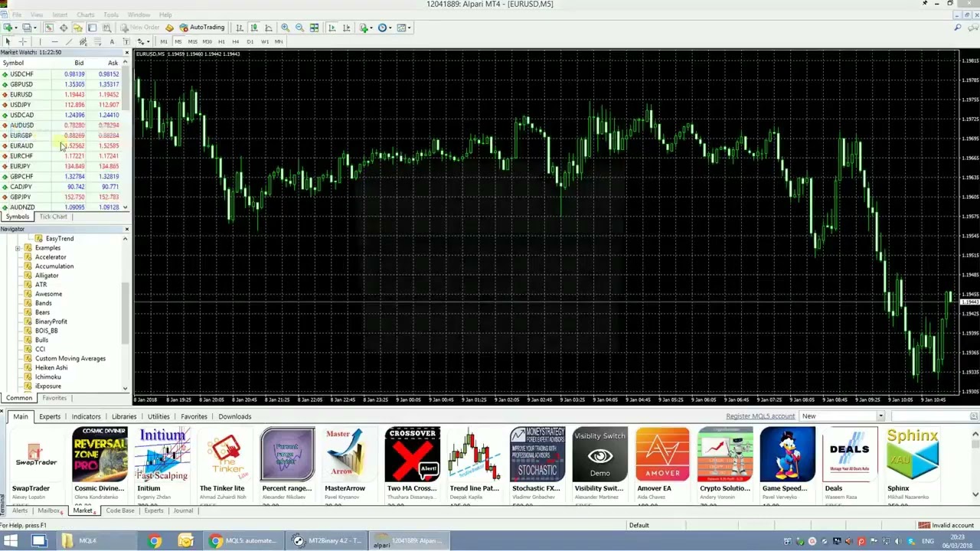Open the Charts menu
This screenshot has width=980, height=551.
pos(85,15)
